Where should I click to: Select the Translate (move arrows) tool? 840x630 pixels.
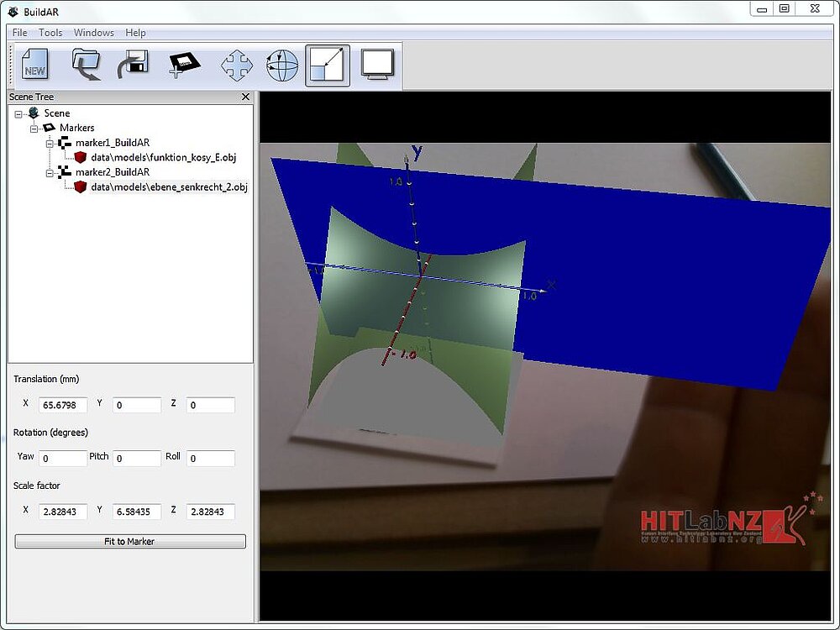click(x=237, y=66)
